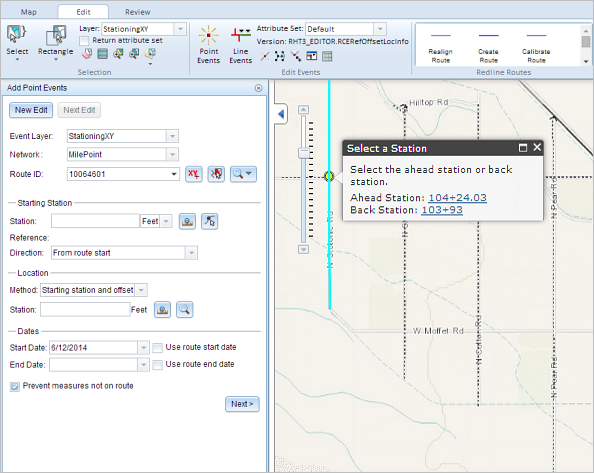Close the Add Point Events panel
594x473 pixels.
258,88
